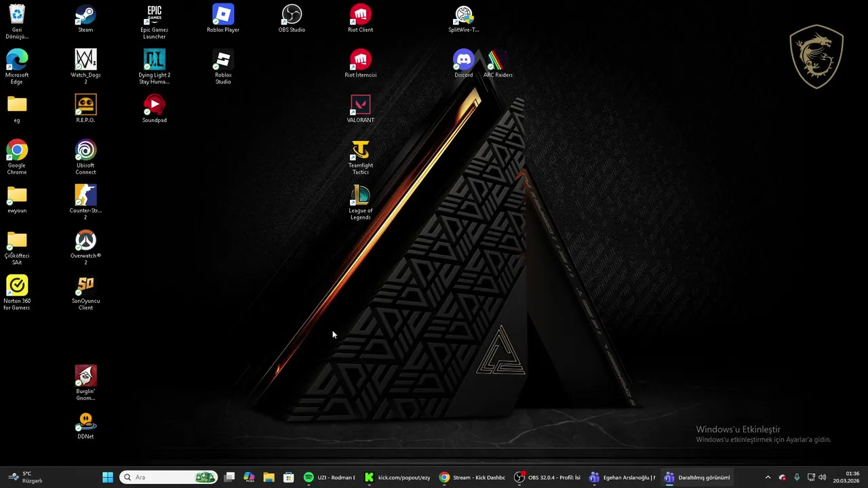Open File Explorer from the taskbar
868x488 pixels.
(269, 477)
